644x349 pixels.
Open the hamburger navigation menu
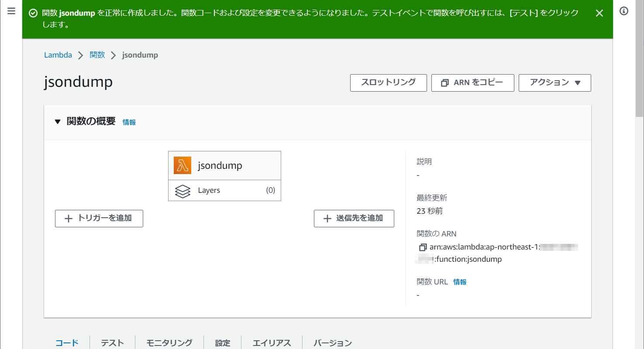tap(11, 11)
